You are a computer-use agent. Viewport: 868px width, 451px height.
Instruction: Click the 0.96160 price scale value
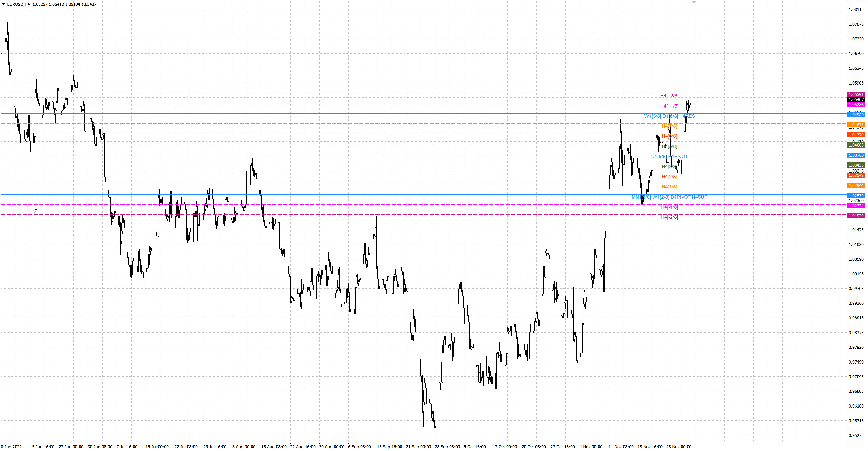(x=856, y=406)
